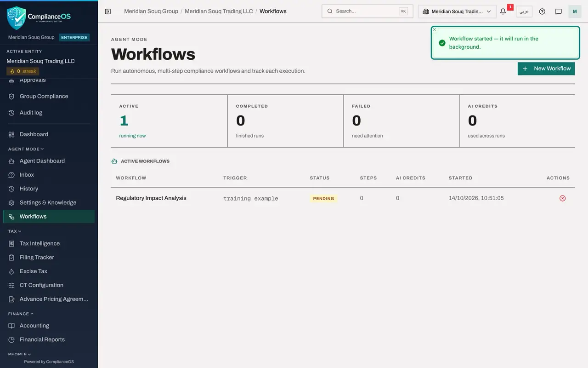This screenshot has width=588, height=368.
Task: Open the chat feedback icon
Action: pos(559,11)
